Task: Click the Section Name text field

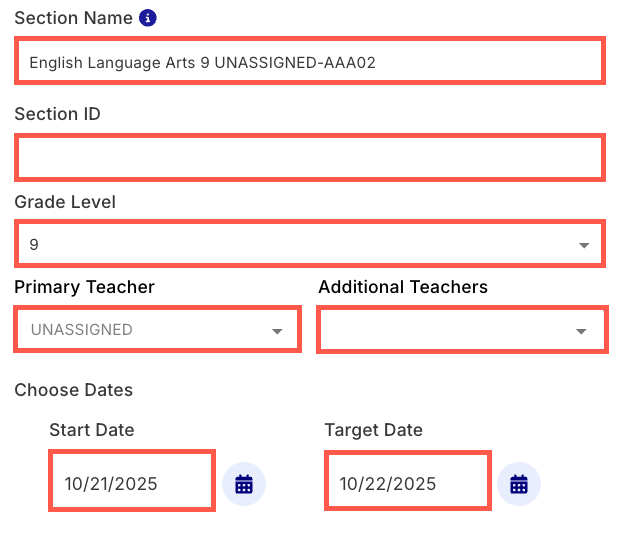Action: 310,61
